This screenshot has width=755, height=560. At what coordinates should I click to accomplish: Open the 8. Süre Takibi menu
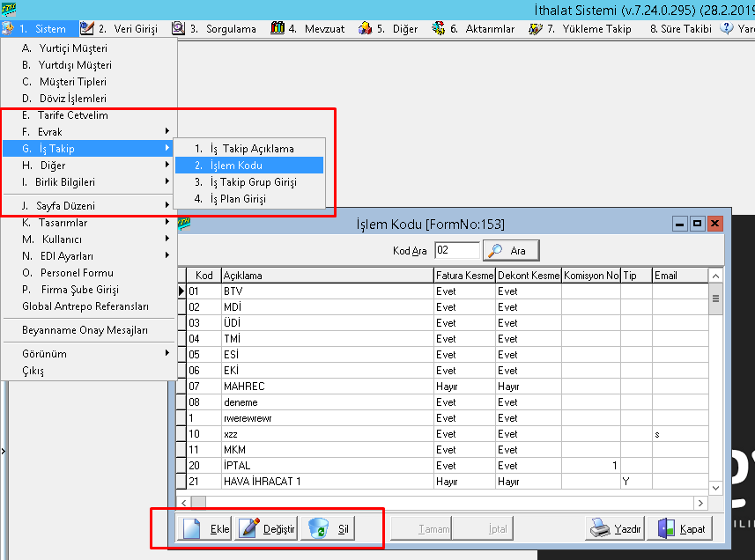point(680,29)
